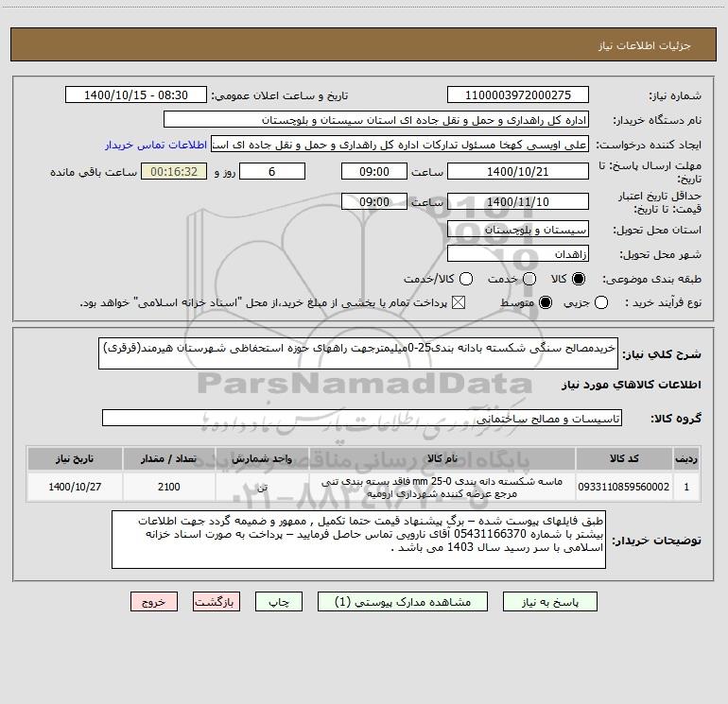Click the delivery province field سیستان و بلوچستان
The image size is (728, 704).
[518, 230]
